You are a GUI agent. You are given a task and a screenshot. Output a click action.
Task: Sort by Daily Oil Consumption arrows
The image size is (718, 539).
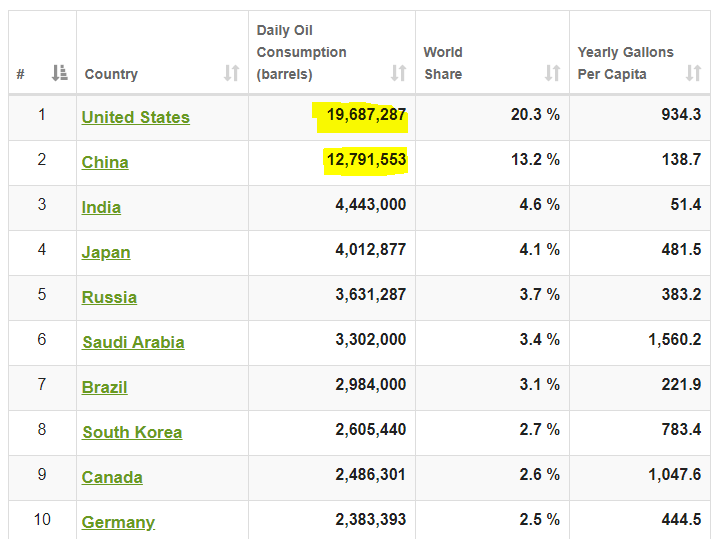point(399,73)
